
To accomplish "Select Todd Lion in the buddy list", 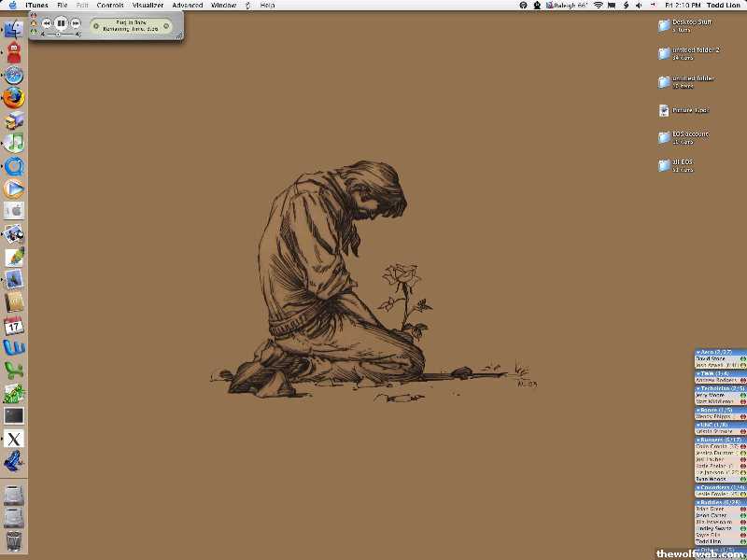I will tap(710, 541).
